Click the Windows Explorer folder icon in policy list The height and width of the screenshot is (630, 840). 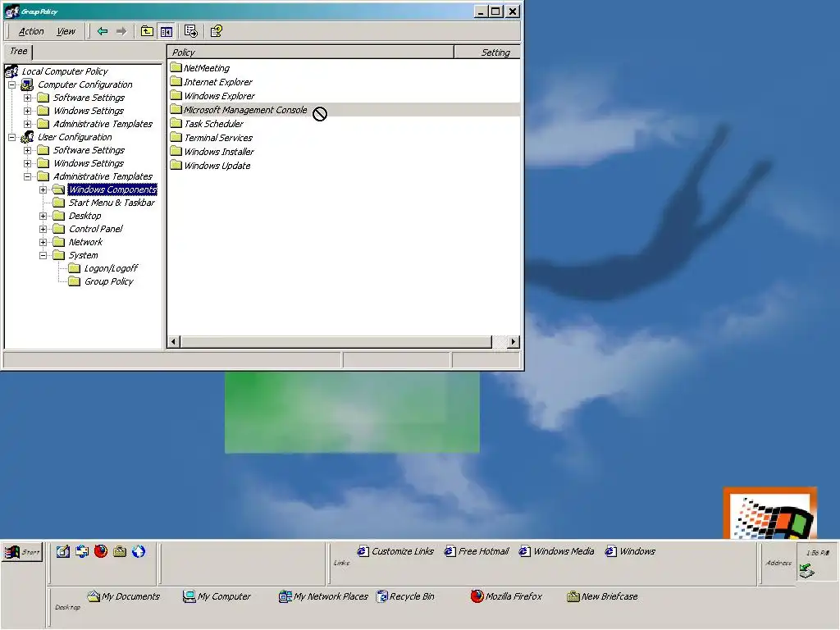click(176, 95)
